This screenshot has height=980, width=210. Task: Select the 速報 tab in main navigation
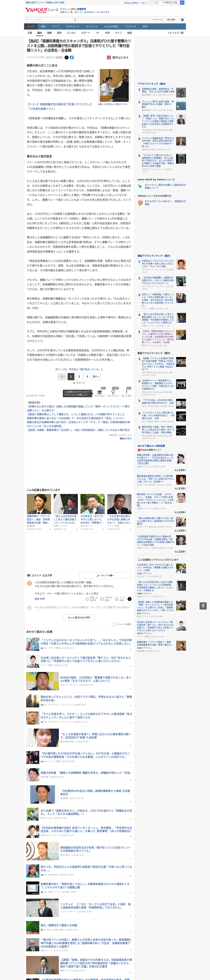click(x=43, y=27)
